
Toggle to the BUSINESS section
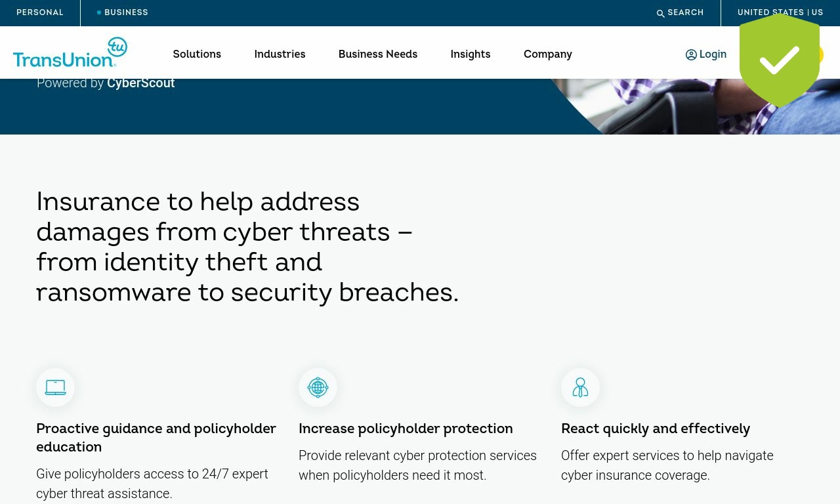coord(126,12)
